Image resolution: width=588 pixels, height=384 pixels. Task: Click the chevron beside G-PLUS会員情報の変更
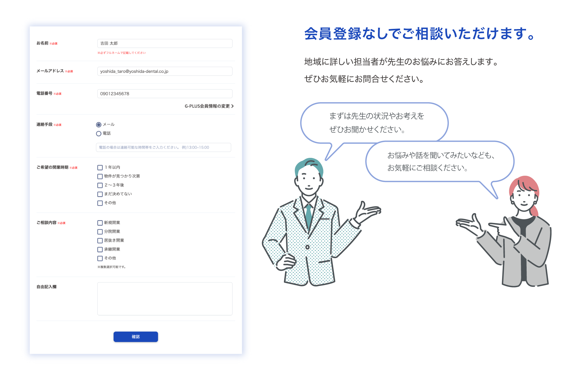(x=233, y=106)
